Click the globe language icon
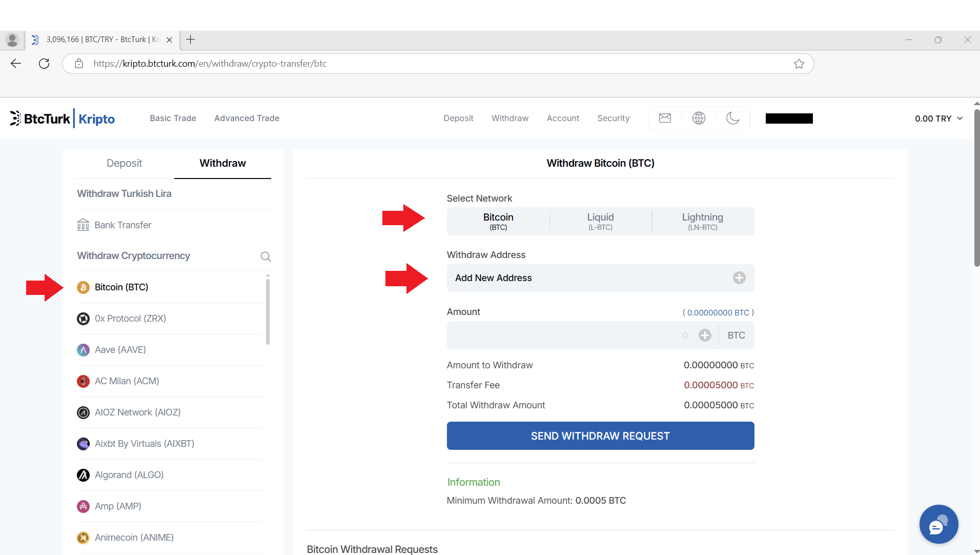Screen dimensions: 980x555 [x=699, y=118]
